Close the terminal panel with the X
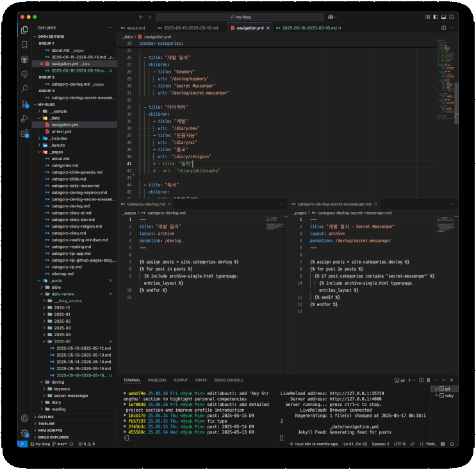The width and height of the screenshot is (476, 470). (x=452, y=380)
